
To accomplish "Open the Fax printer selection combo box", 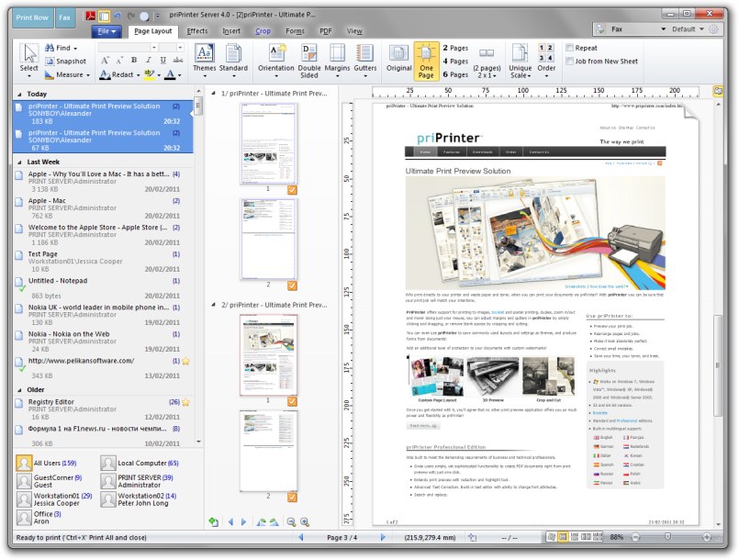I will 630,29.
